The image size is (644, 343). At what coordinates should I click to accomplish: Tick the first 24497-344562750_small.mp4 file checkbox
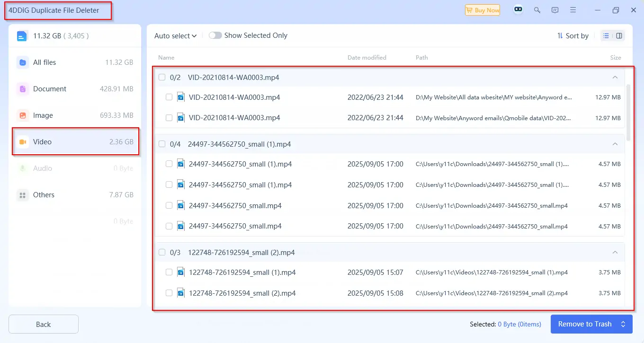169,205
